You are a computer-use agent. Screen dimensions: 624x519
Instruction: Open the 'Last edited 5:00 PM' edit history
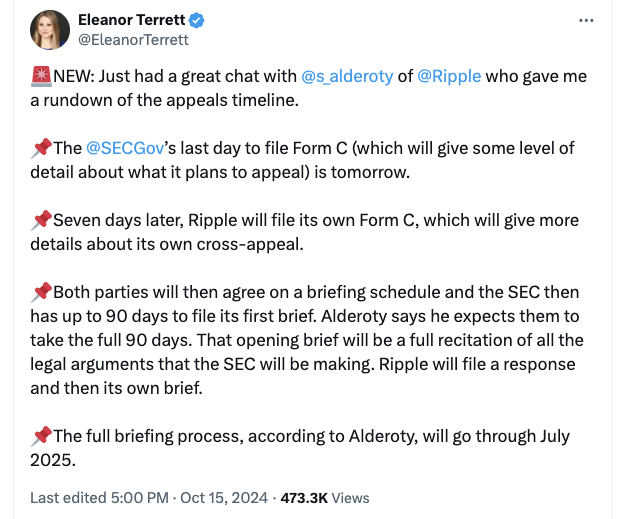(x=99, y=498)
